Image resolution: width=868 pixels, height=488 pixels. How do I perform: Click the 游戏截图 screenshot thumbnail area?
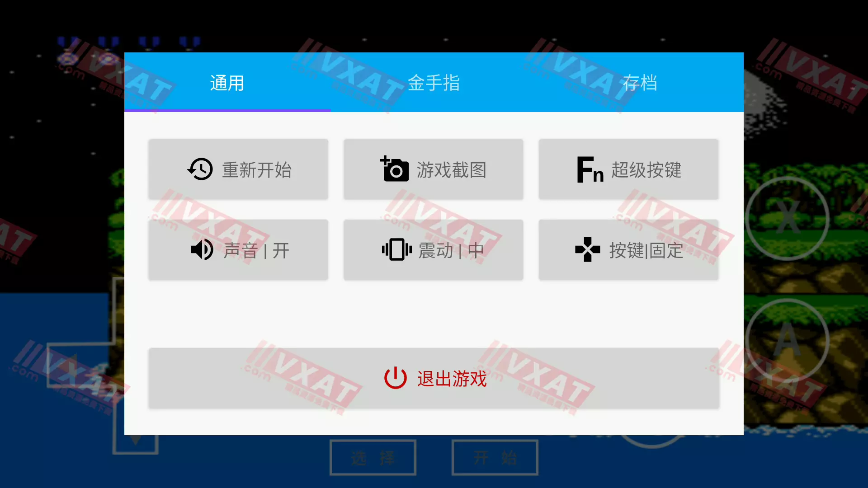click(x=434, y=169)
